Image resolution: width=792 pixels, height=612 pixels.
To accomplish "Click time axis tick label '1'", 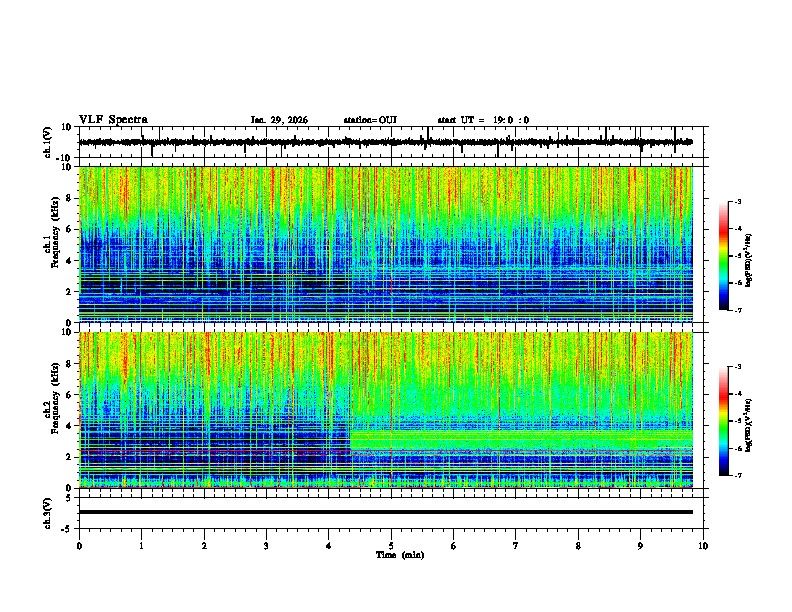I will [141, 546].
